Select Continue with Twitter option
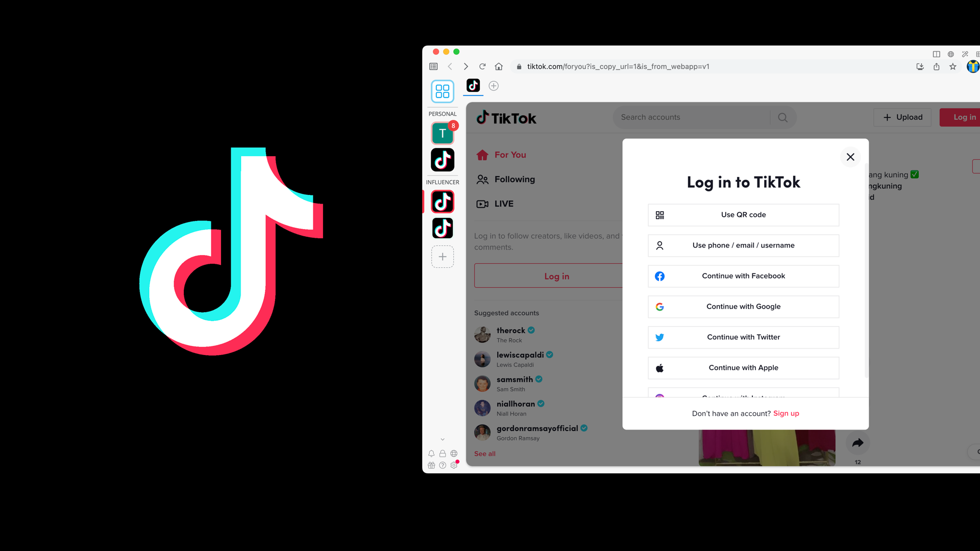Image resolution: width=980 pixels, height=551 pixels. (743, 336)
